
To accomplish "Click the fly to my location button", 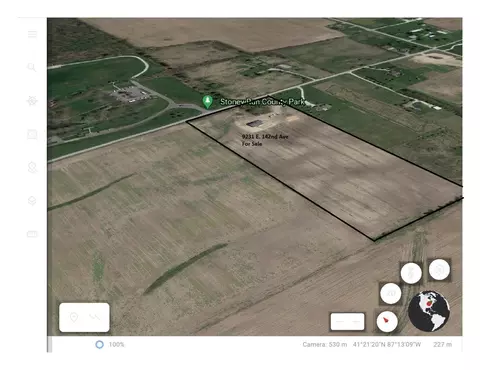I will tap(439, 269).
